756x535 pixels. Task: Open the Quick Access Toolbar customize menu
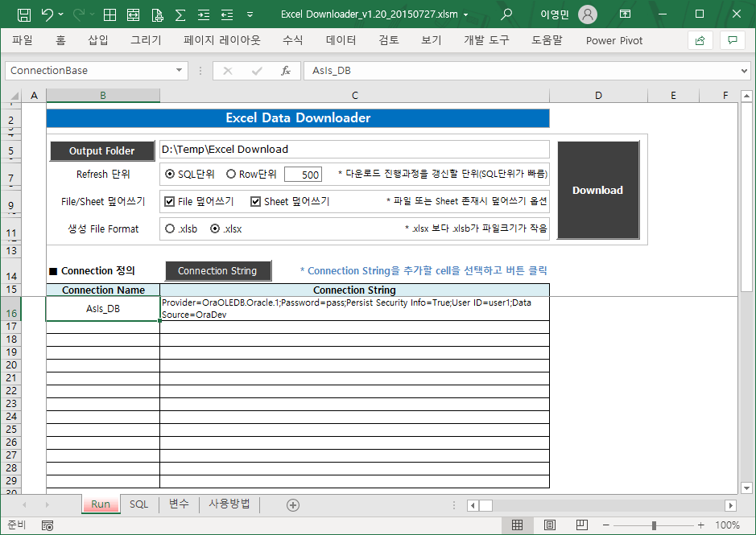(x=248, y=14)
